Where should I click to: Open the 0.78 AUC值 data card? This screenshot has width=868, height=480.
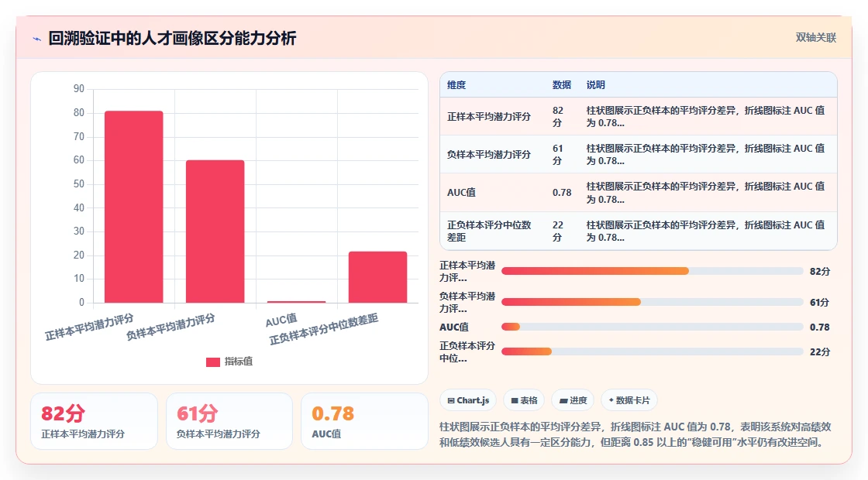coord(364,421)
